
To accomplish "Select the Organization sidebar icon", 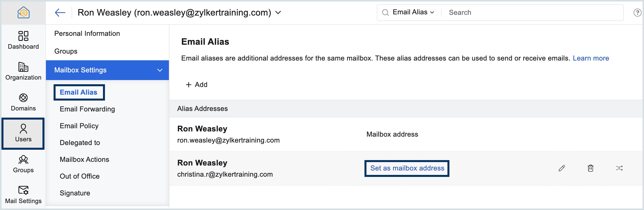I will point(23,71).
